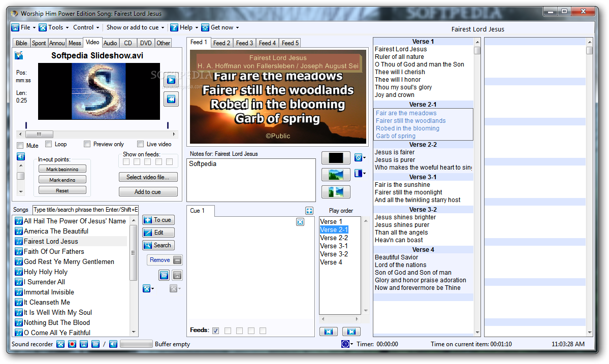Switch to the Bible tab

[x=21, y=43]
